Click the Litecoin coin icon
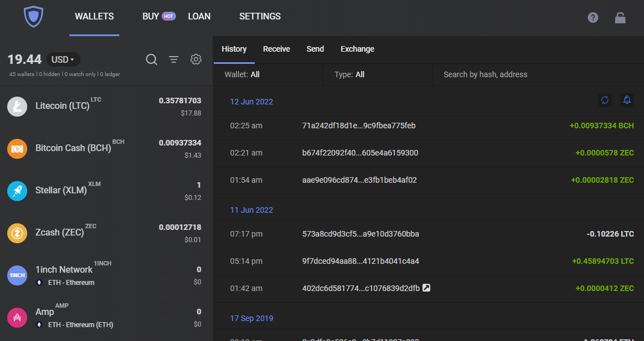 (x=17, y=107)
